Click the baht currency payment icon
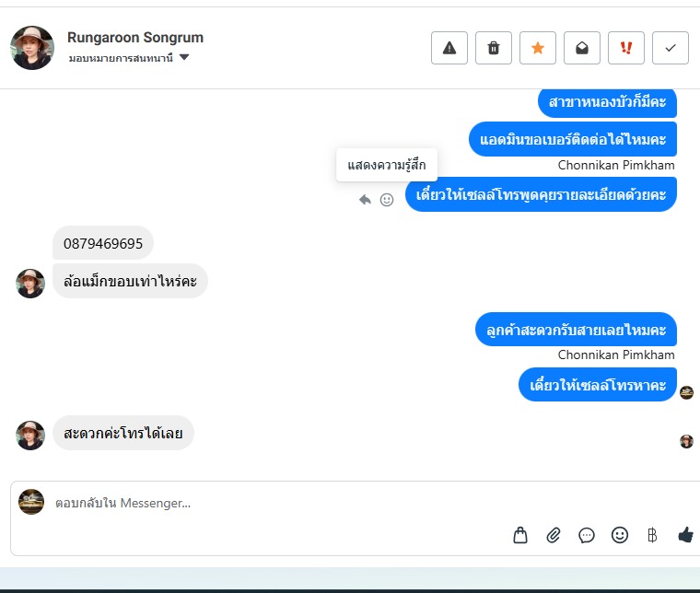700x593 pixels. tap(652, 535)
